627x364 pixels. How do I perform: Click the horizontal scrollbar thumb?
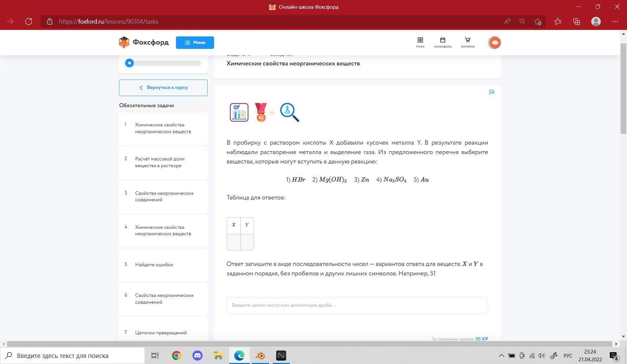pyautogui.click(x=309, y=344)
